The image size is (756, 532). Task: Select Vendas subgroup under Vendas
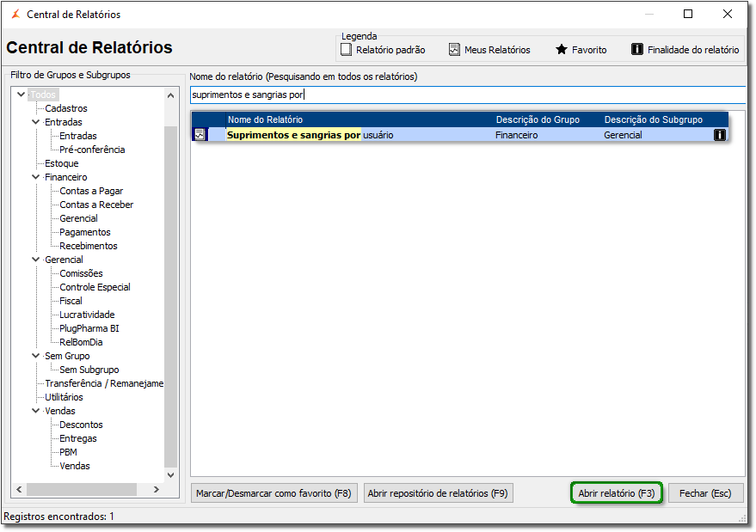(x=75, y=466)
